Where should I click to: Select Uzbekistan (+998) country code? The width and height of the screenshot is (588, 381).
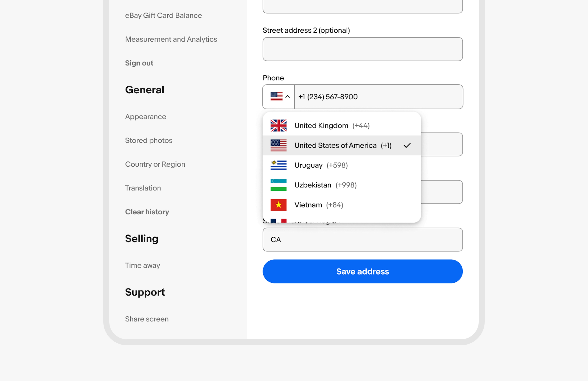click(x=342, y=185)
